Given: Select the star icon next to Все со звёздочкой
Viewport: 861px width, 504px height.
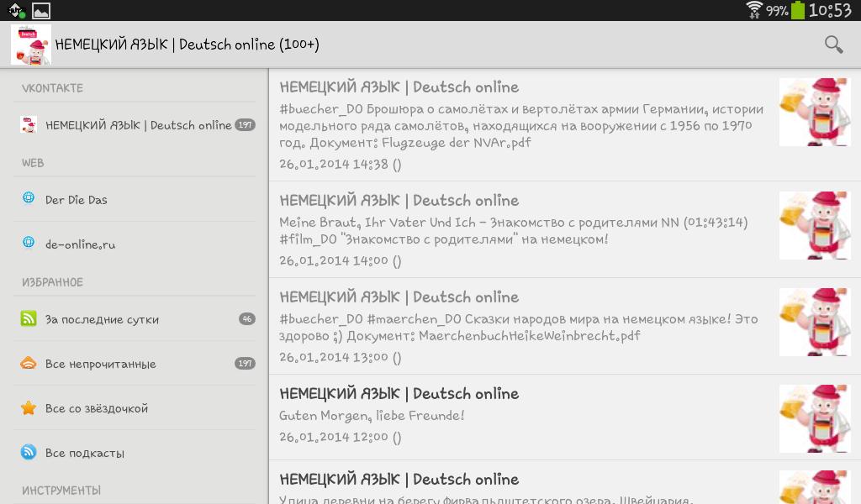Looking at the screenshot, I should (28, 407).
